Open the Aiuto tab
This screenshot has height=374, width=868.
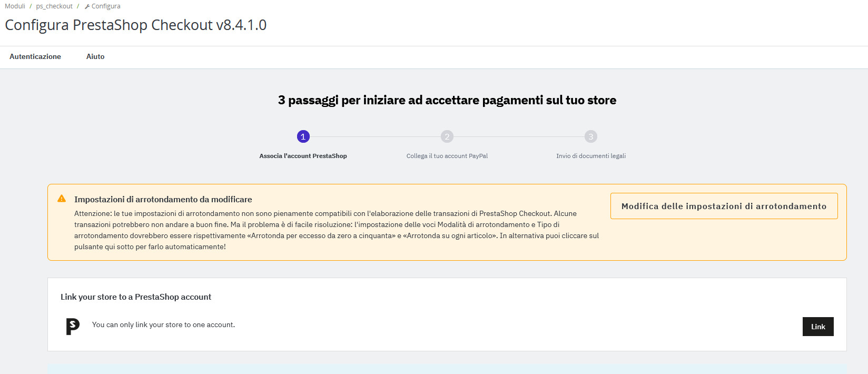(x=95, y=56)
